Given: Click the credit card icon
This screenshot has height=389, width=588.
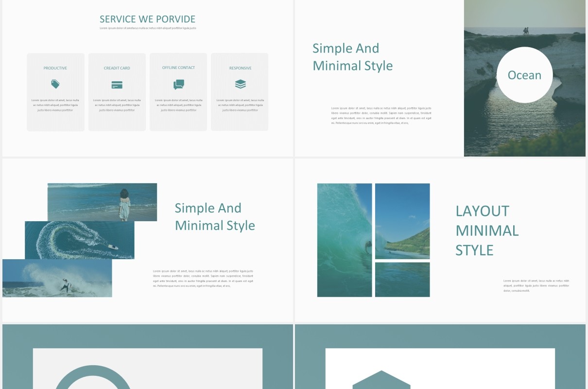Looking at the screenshot, I should (x=117, y=85).
